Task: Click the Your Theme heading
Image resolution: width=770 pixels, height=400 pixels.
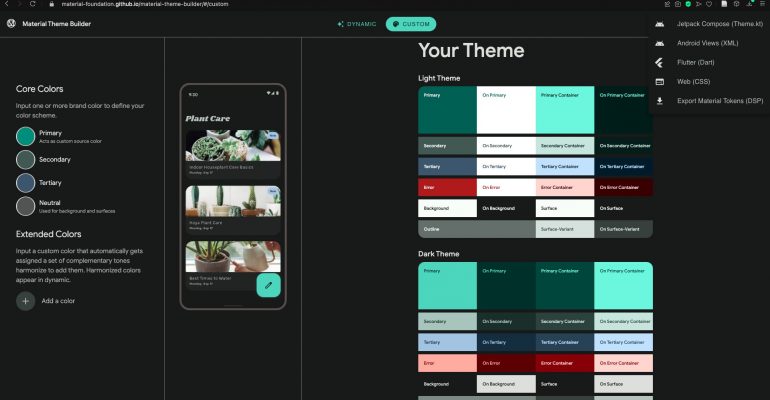Action: (471, 51)
